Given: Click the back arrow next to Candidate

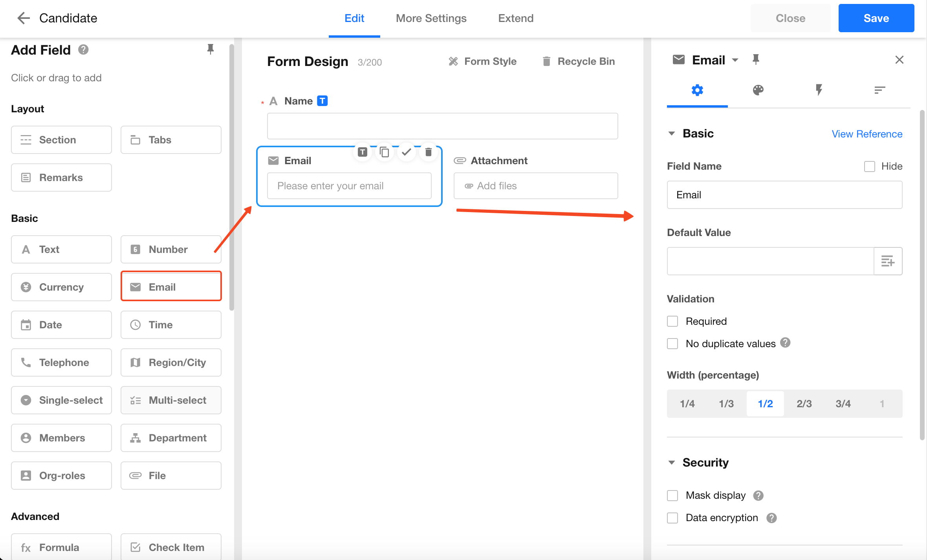Looking at the screenshot, I should pos(24,18).
